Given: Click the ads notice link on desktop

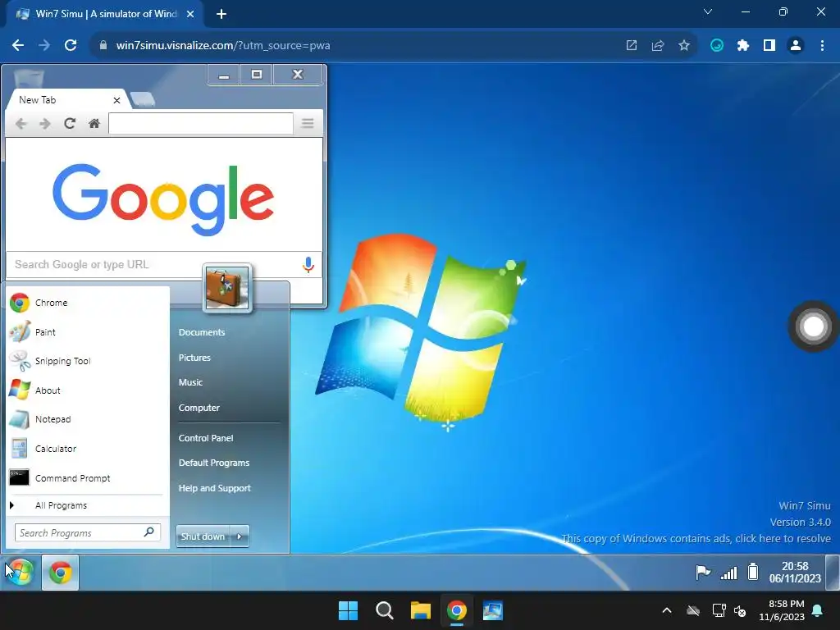Looking at the screenshot, I should pos(696,538).
